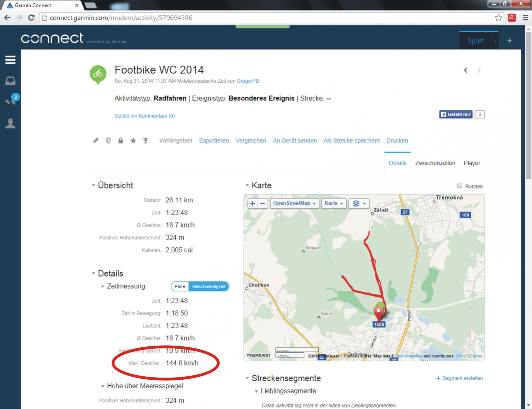
Task: Switch to Pace in the Zeitmessung toggle
Action: pos(180,286)
